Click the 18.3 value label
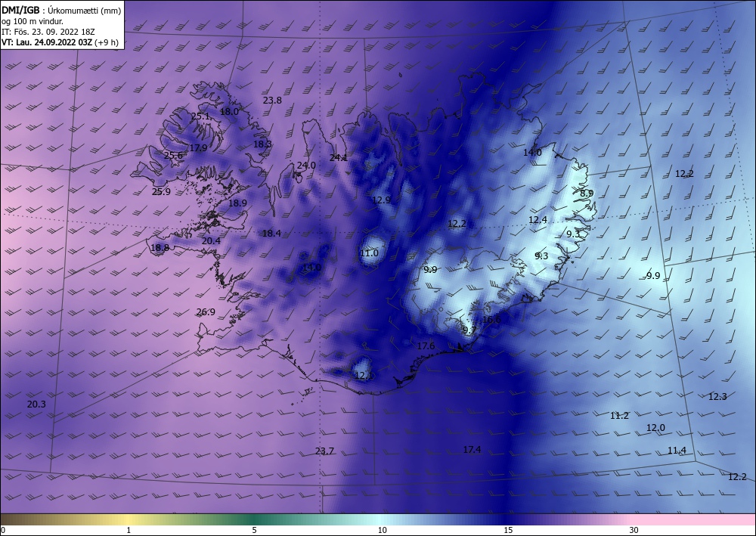The height and width of the screenshot is (536, 756). click(262, 144)
